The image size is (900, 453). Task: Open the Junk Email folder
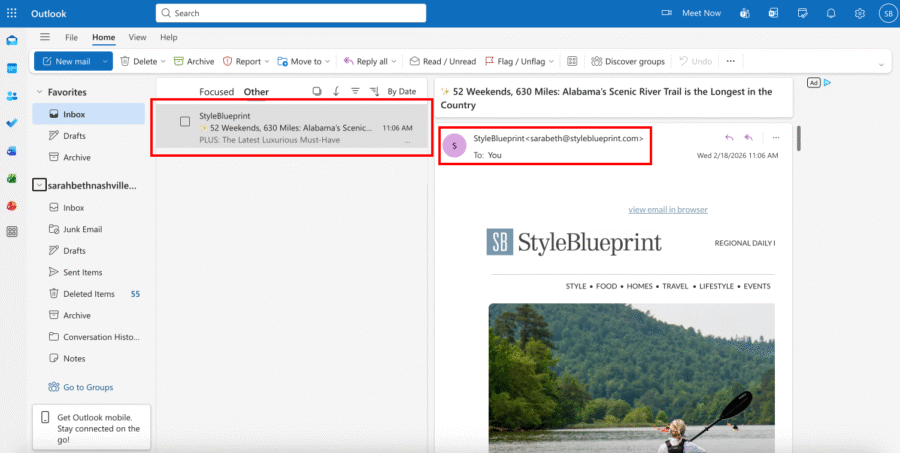(88, 229)
